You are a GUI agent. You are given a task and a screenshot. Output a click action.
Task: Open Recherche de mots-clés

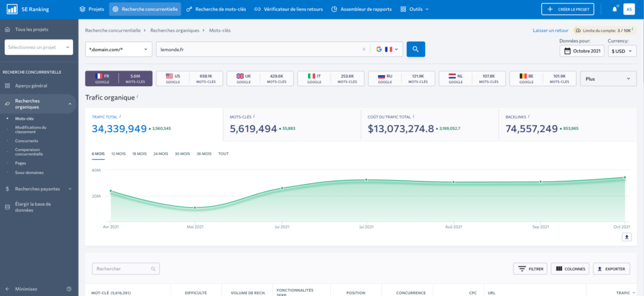point(216,9)
